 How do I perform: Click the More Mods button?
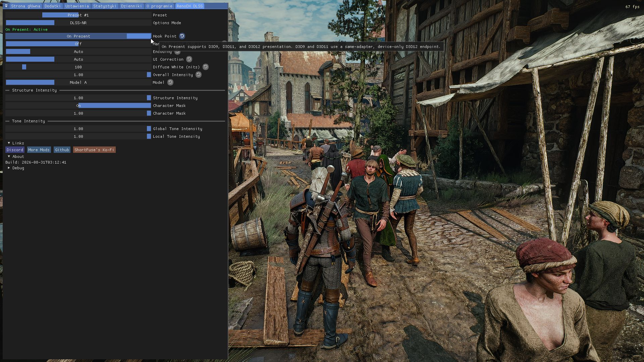point(39,150)
